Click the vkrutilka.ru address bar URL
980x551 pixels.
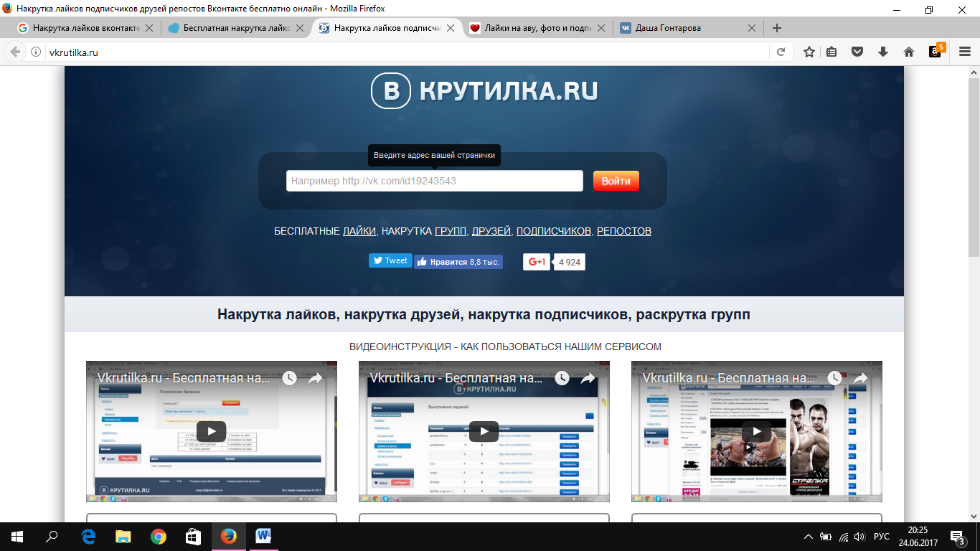tap(73, 52)
